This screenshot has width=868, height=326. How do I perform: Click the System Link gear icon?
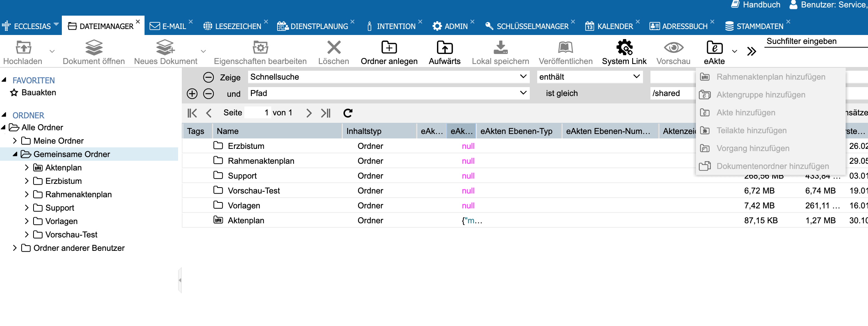624,47
